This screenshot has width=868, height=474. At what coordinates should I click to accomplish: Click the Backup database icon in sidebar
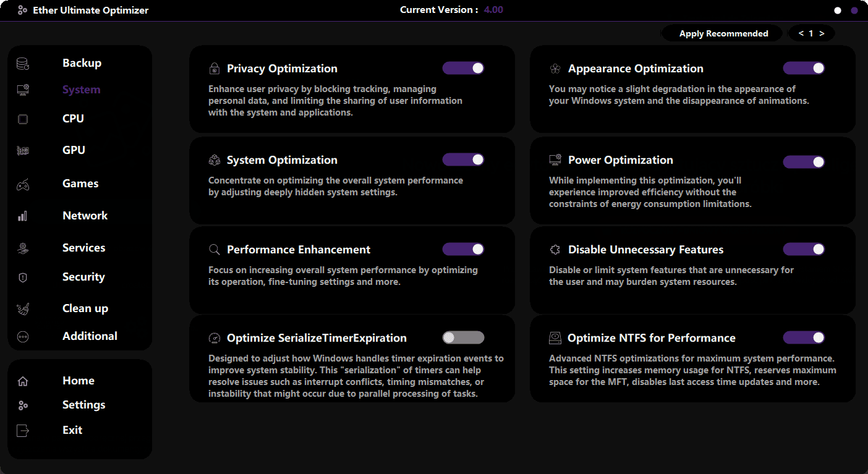(x=23, y=62)
